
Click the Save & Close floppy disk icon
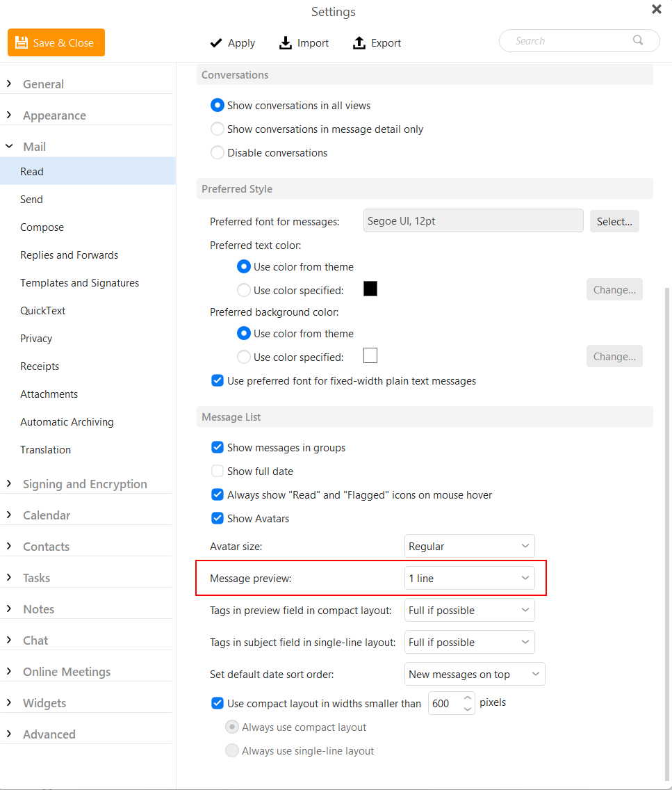tap(22, 42)
